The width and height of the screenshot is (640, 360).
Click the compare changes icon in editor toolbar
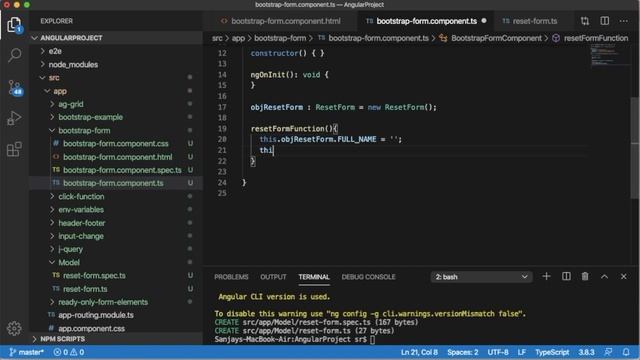coord(585,21)
